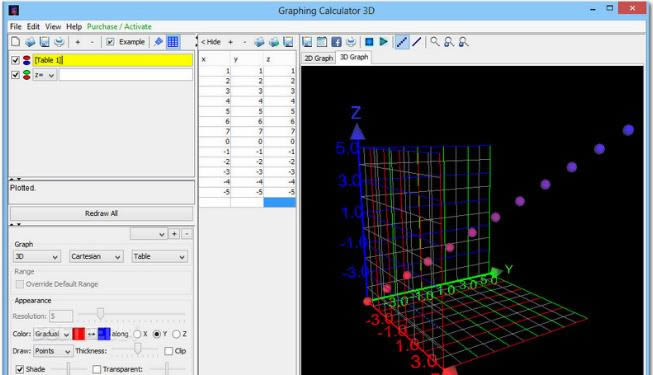Switch to the 3D Graph tab

(354, 57)
